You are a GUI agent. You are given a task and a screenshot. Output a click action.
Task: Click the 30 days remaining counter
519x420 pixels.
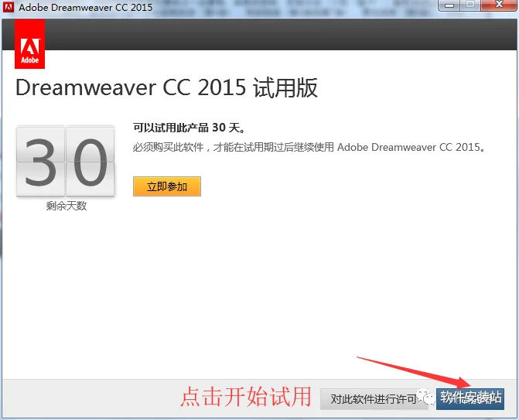coord(66,161)
